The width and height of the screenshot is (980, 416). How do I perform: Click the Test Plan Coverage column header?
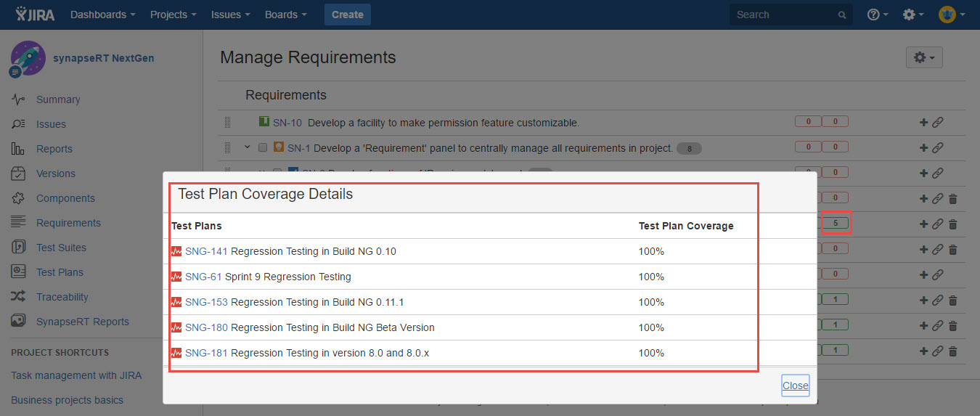(x=686, y=226)
